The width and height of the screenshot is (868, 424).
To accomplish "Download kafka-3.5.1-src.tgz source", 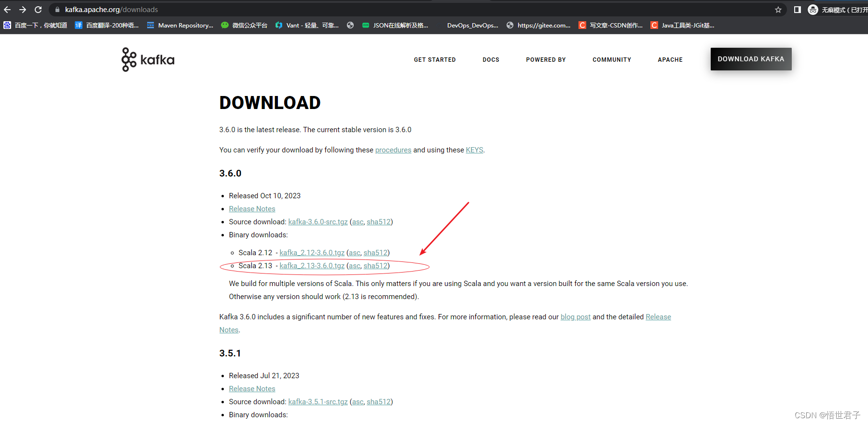I will pyautogui.click(x=318, y=402).
